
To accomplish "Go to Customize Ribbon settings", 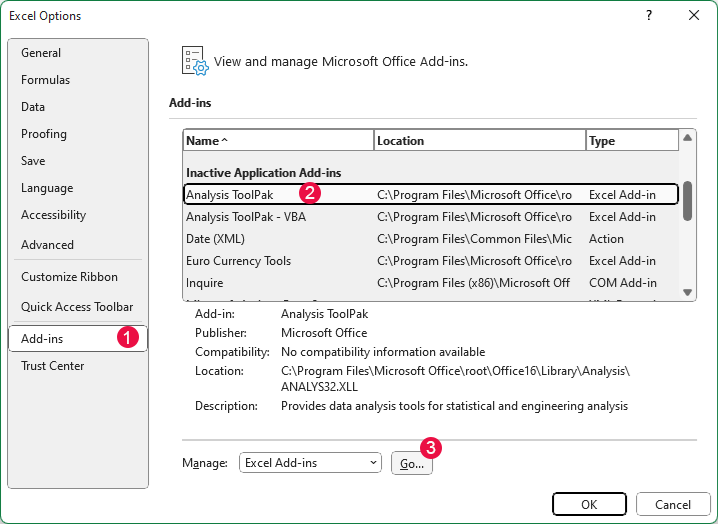I will (69, 277).
